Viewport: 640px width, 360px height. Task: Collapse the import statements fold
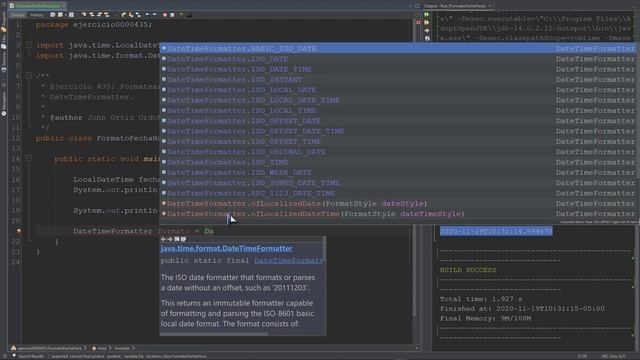29,45
